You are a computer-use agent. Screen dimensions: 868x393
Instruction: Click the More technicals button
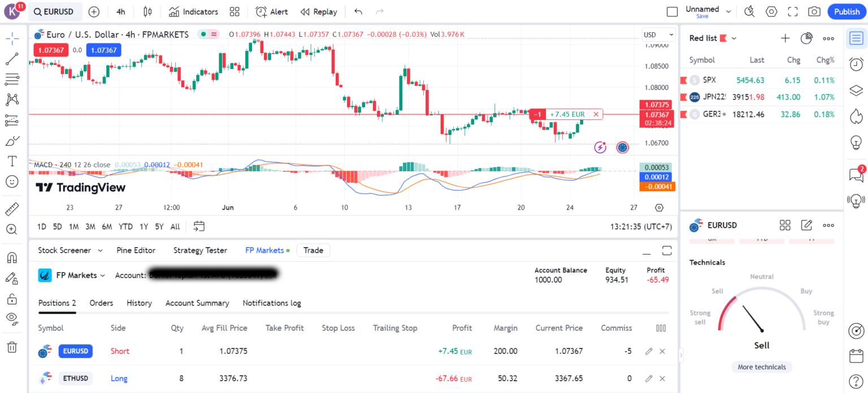(x=761, y=367)
